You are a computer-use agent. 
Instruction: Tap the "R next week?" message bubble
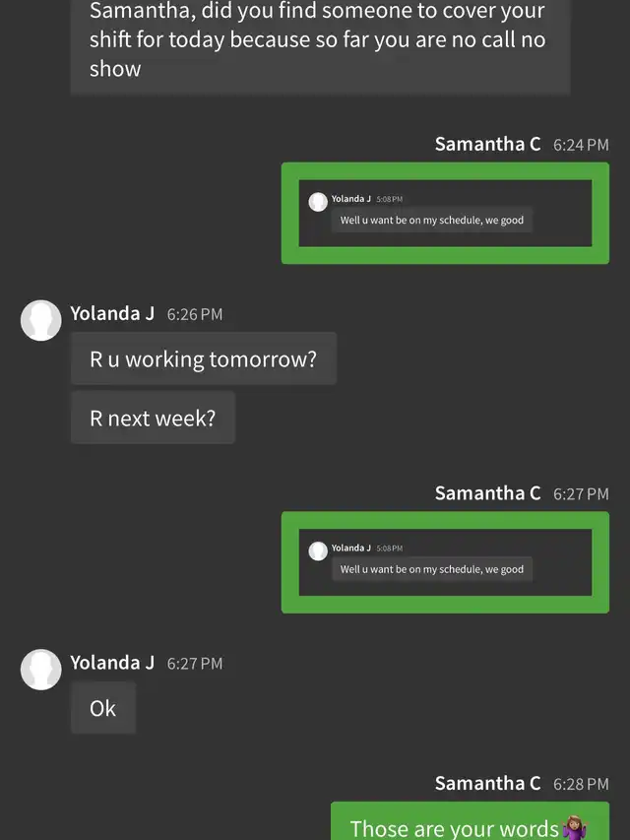click(153, 418)
